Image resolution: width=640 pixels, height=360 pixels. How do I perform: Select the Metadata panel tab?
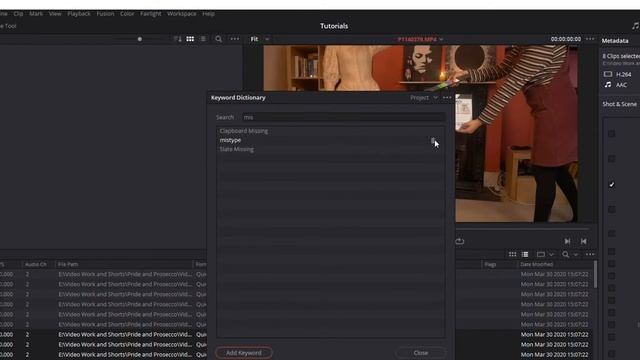[x=615, y=40]
